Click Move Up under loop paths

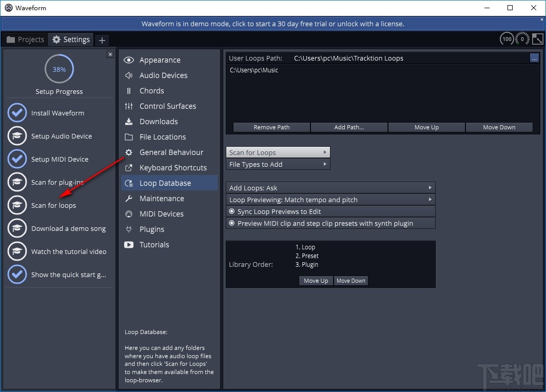tap(426, 127)
